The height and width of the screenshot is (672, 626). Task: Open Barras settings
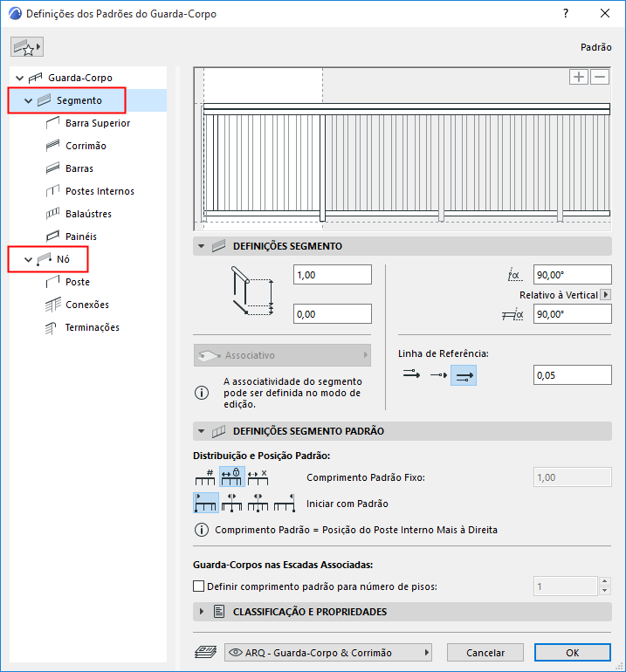pos(79,168)
